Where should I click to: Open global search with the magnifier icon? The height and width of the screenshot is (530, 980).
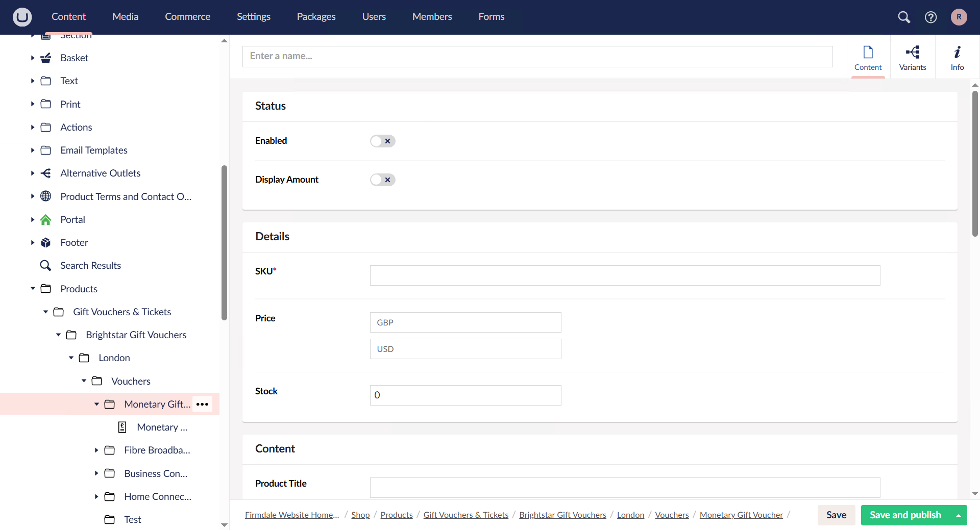point(904,17)
